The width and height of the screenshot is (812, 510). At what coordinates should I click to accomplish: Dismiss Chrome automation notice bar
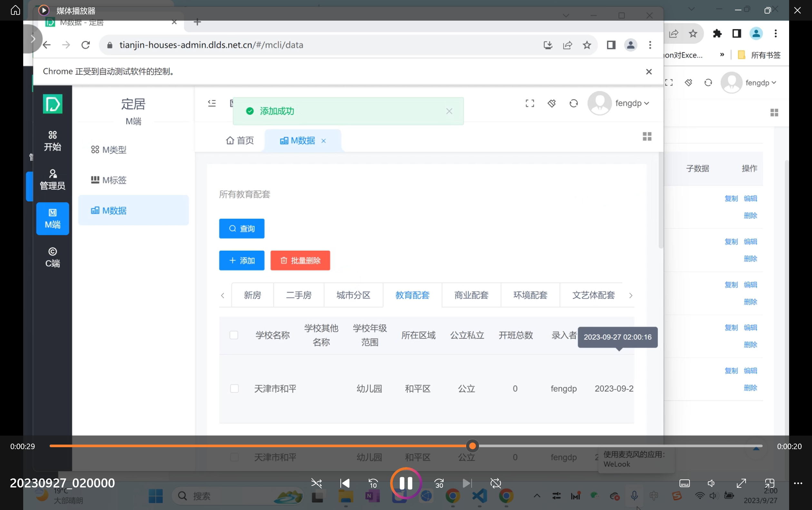coord(649,72)
